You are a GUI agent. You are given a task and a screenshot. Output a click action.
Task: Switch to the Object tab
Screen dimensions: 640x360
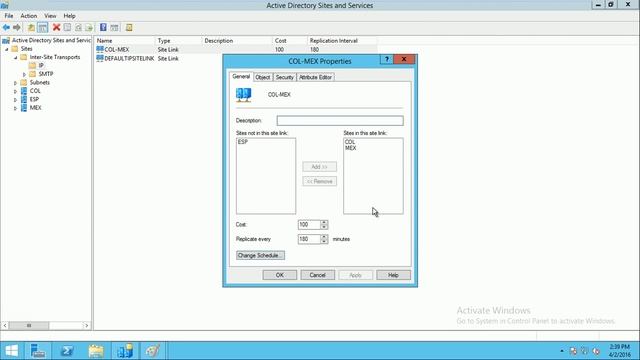pos(262,77)
